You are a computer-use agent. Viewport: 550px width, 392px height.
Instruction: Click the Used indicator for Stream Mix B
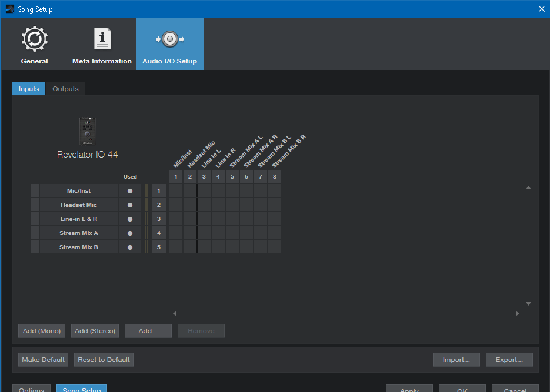click(130, 247)
